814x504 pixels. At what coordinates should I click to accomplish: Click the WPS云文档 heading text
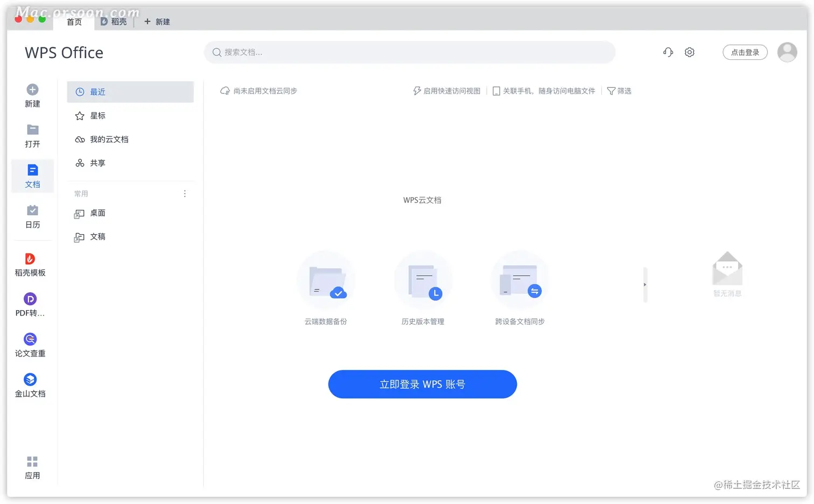point(423,200)
